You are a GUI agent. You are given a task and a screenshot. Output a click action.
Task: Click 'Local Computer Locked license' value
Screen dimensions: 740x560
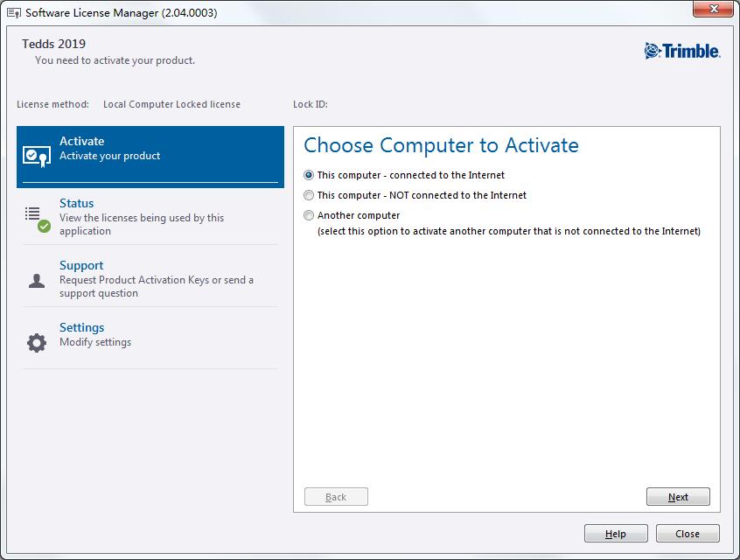[x=171, y=104]
